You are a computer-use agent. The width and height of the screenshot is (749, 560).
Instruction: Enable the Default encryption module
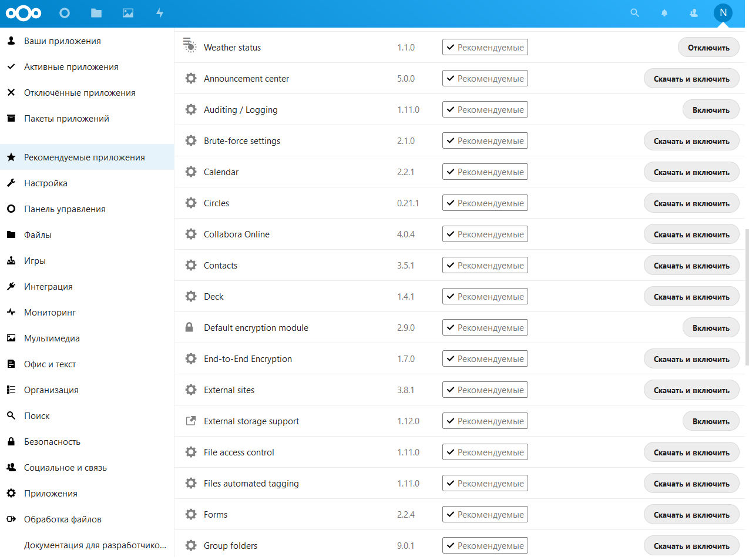[x=711, y=328]
